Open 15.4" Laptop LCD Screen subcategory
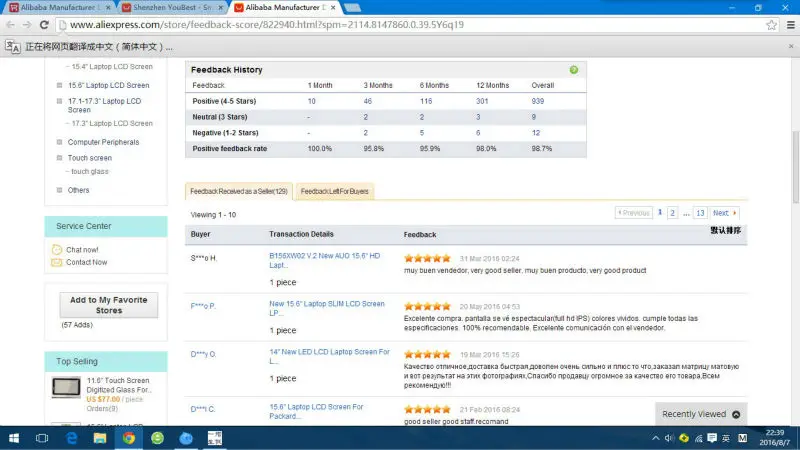Image resolution: width=800 pixels, height=450 pixels. (112, 66)
